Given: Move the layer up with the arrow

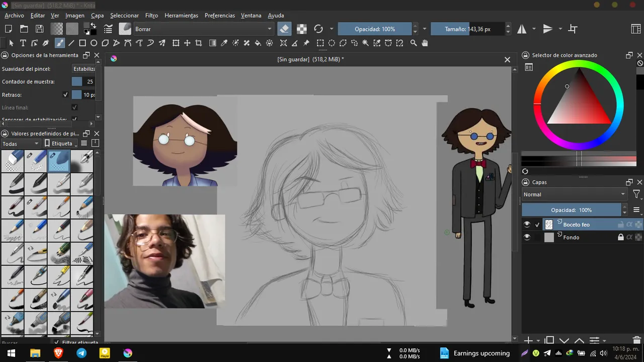Looking at the screenshot, I should [x=579, y=341].
